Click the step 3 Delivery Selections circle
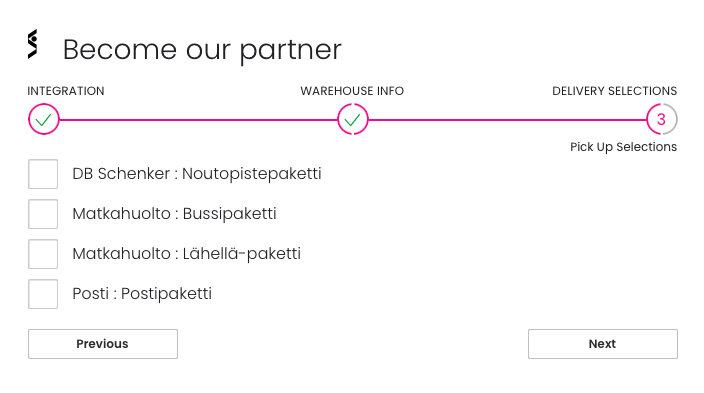704x393 pixels. [x=661, y=119]
